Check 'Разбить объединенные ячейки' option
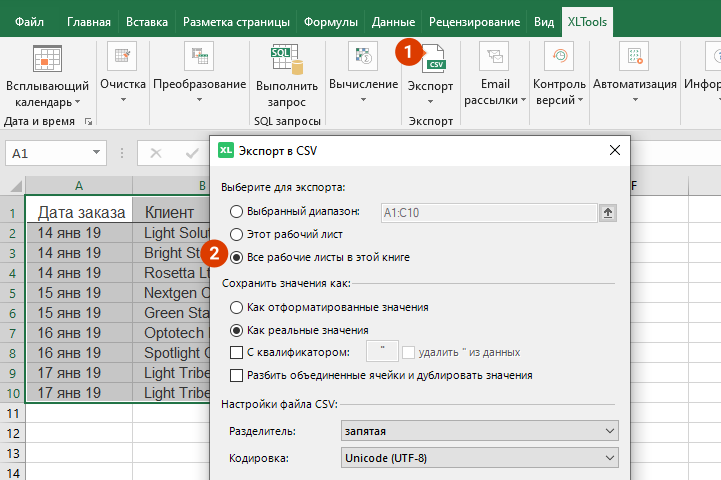The height and width of the screenshot is (480, 721). click(x=236, y=375)
